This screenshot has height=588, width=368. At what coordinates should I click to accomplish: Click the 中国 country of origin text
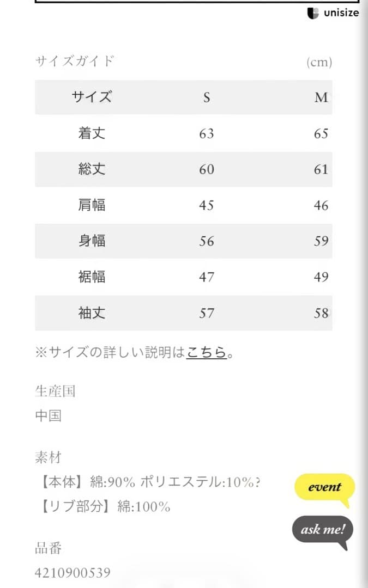click(48, 416)
